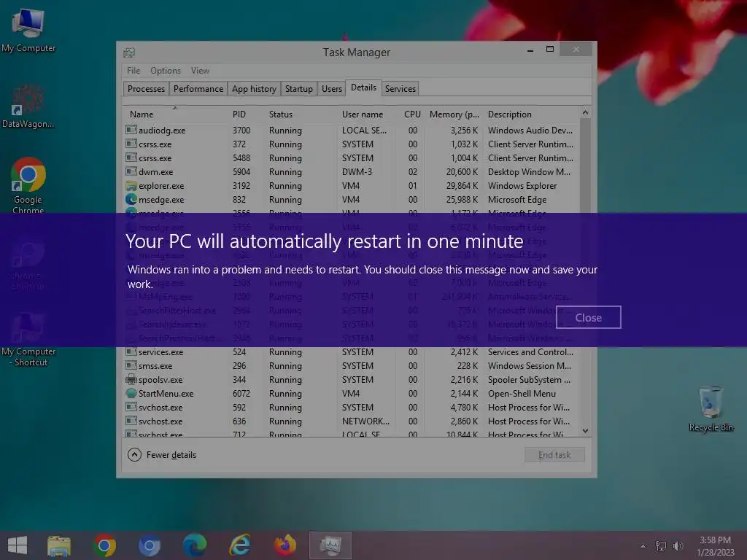
Task: Select the Google Chrome desktop icon
Action: (28, 185)
